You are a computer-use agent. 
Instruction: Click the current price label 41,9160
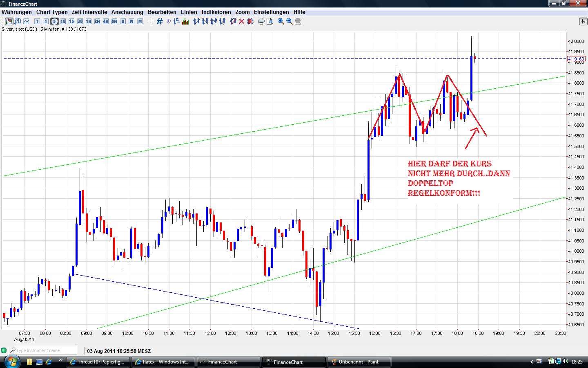576,59
